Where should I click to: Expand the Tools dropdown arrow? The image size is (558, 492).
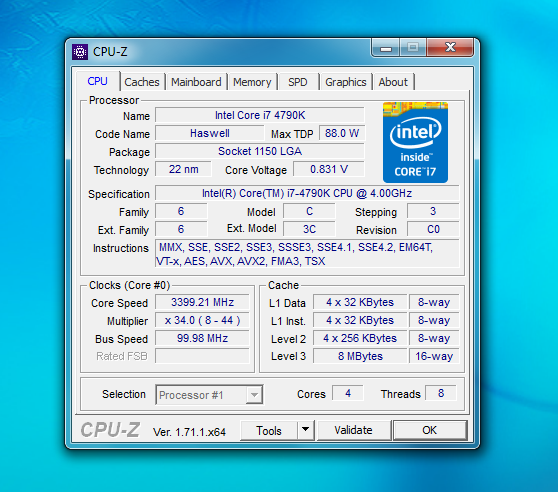(305, 430)
